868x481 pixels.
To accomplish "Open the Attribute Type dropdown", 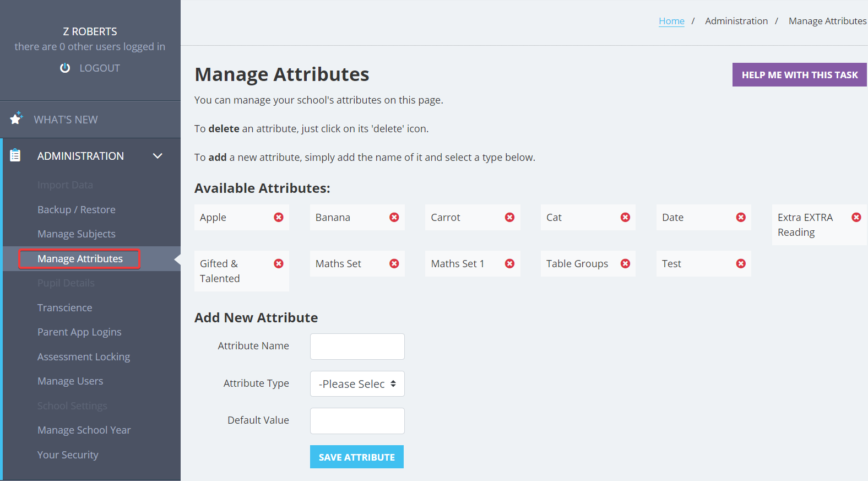I will coord(357,384).
